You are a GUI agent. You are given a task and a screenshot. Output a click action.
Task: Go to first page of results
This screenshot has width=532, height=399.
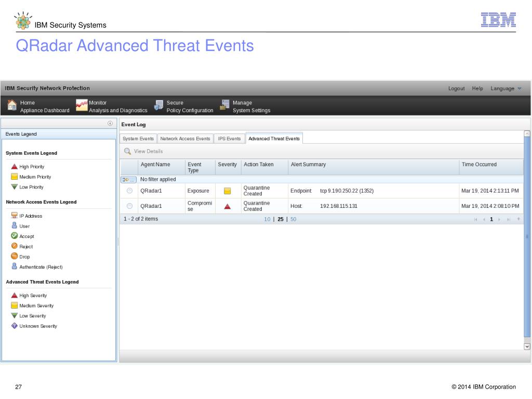tap(476, 220)
